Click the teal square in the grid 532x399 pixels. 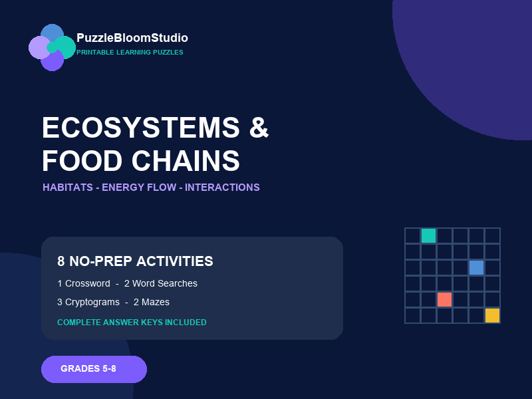click(x=428, y=236)
